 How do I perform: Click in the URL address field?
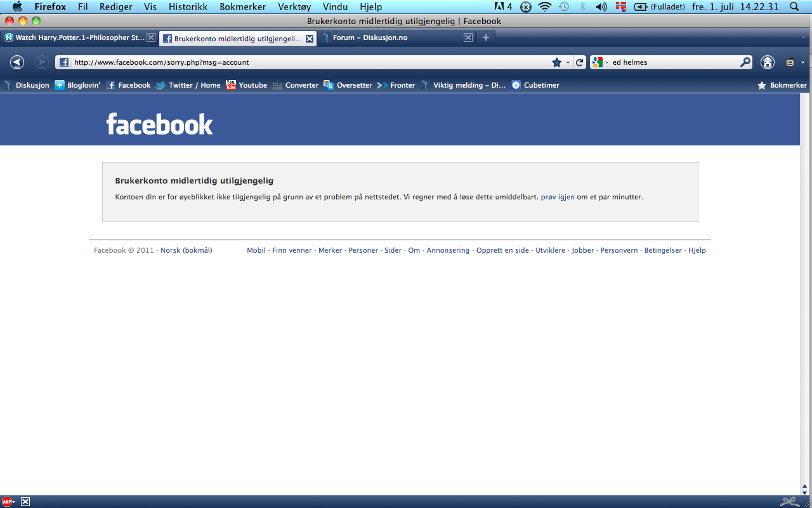pyautogui.click(x=311, y=62)
